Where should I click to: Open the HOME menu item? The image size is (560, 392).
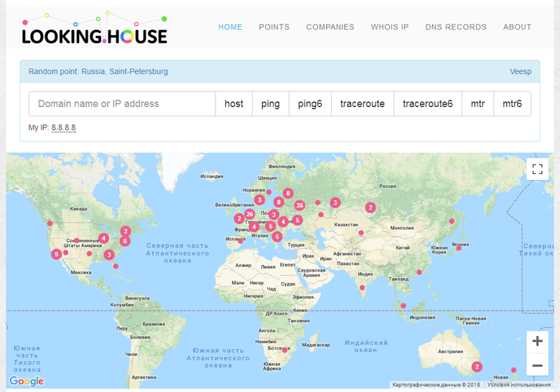click(x=230, y=27)
